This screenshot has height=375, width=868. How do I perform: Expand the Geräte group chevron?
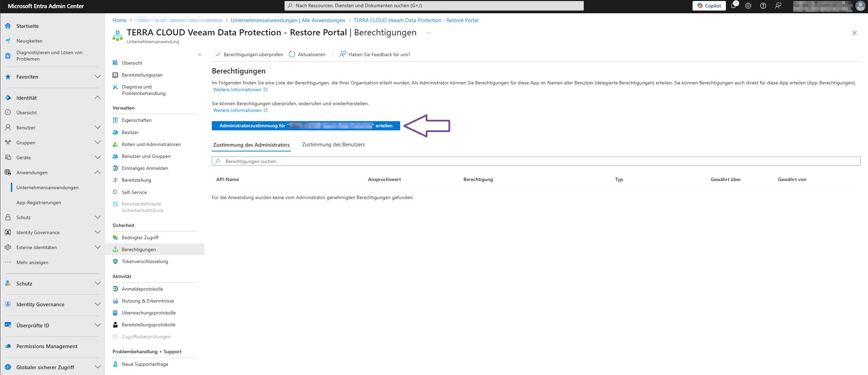[x=98, y=158]
